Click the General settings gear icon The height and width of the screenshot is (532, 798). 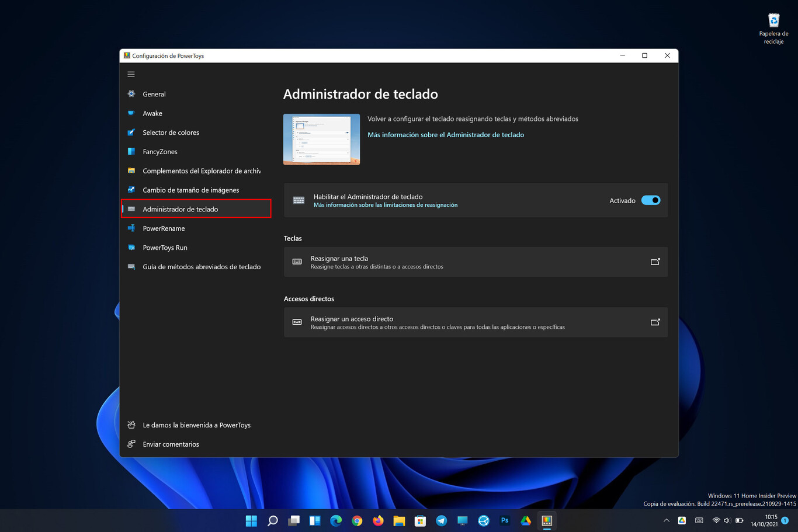(x=131, y=93)
